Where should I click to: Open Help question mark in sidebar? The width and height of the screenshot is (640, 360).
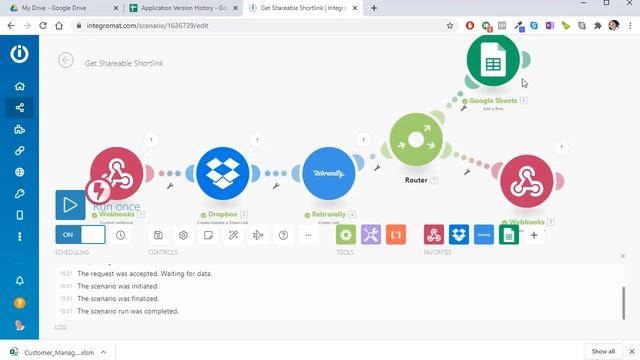(x=20, y=303)
